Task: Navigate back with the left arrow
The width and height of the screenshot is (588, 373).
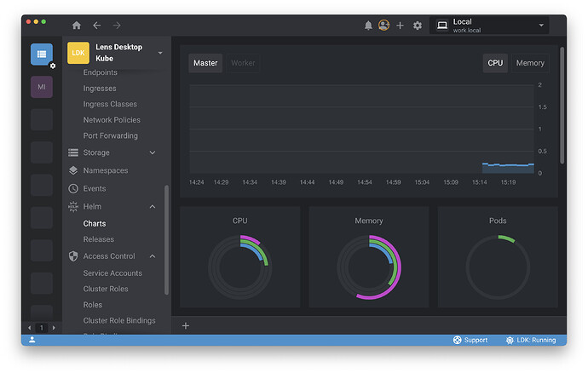Action: click(97, 26)
